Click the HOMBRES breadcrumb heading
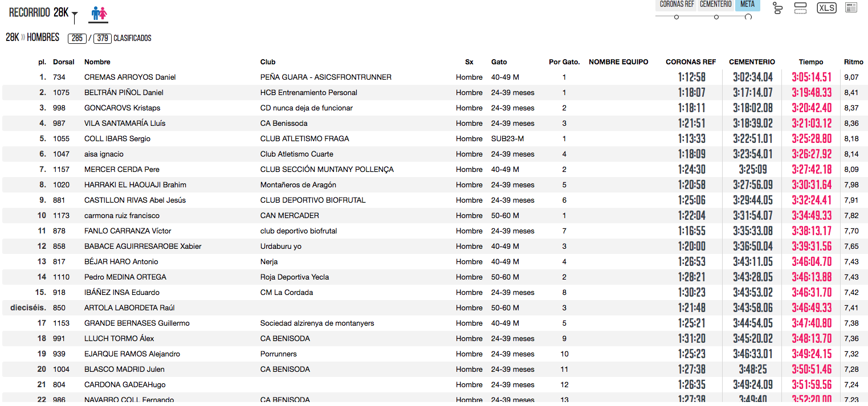Screen dimensions: 868x406 (x=43, y=38)
